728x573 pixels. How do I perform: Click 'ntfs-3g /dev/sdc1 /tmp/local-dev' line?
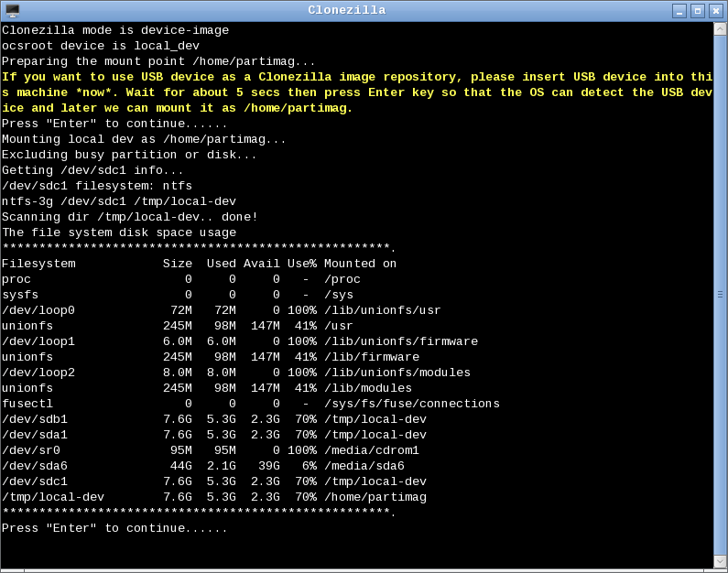(x=119, y=201)
